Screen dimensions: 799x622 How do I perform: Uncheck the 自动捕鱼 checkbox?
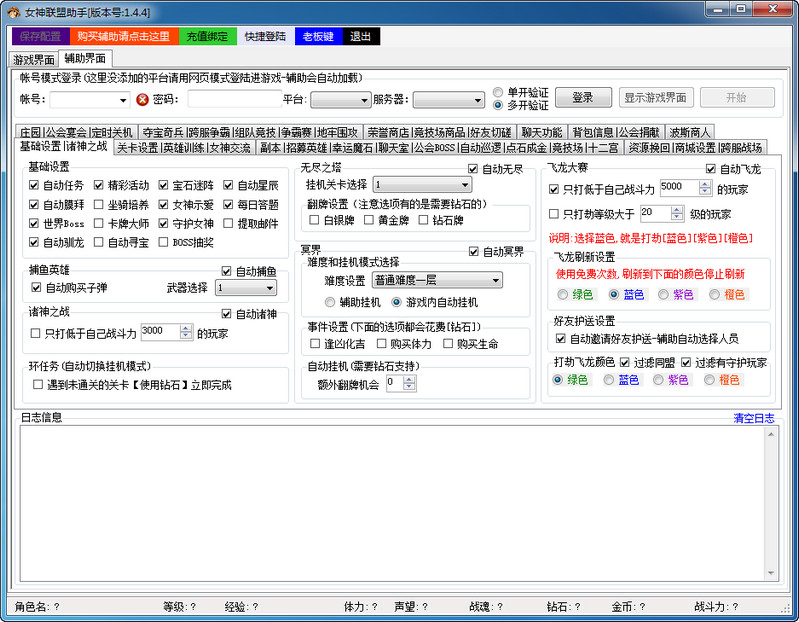(227, 271)
